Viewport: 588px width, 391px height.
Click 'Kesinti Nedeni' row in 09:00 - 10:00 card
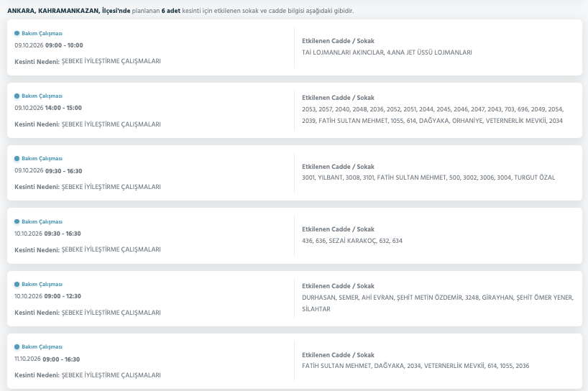(88, 62)
